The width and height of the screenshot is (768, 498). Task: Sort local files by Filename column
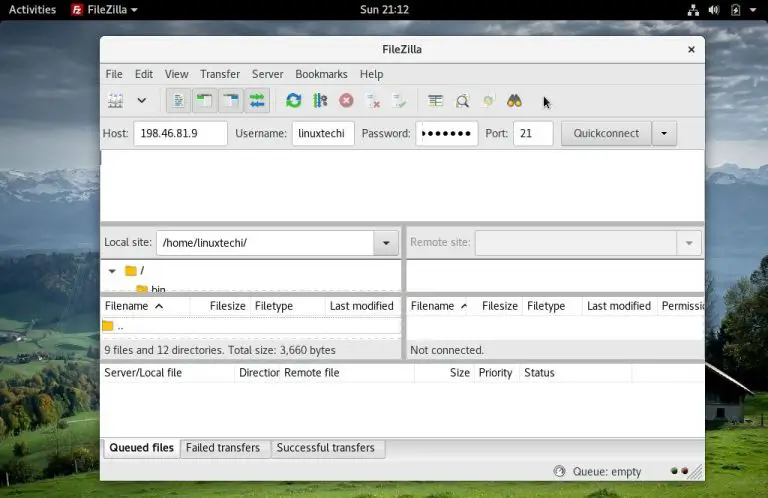(145, 306)
